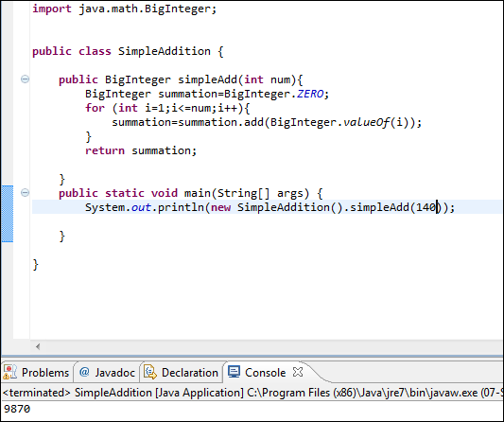
Task: Click the horizontal scrollbar left arrow
Action: 38,346
